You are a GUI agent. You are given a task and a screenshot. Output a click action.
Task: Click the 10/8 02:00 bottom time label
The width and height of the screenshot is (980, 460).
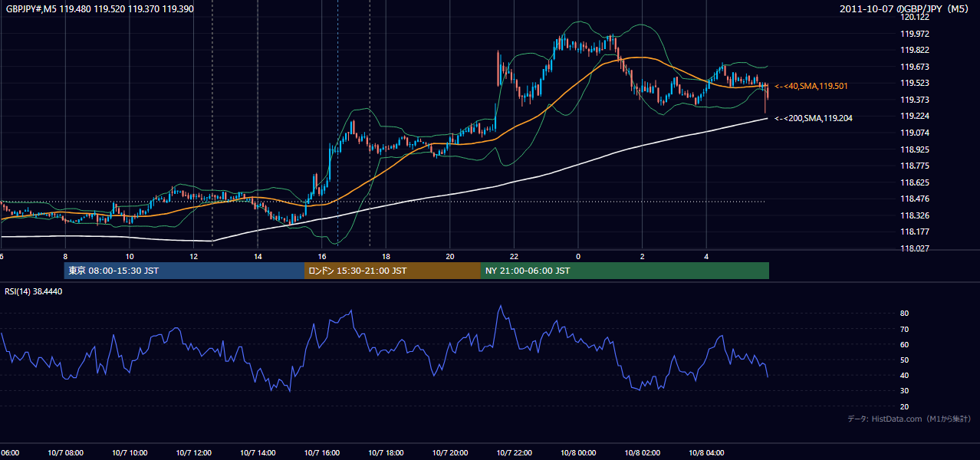(642, 453)
